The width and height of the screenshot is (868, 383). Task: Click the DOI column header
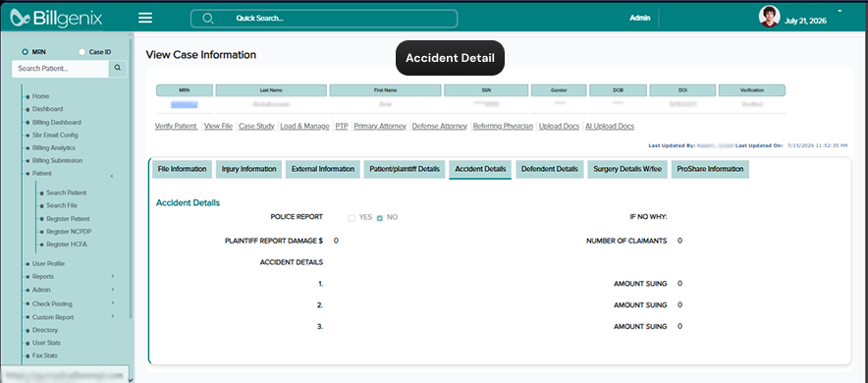coord(682,90)
